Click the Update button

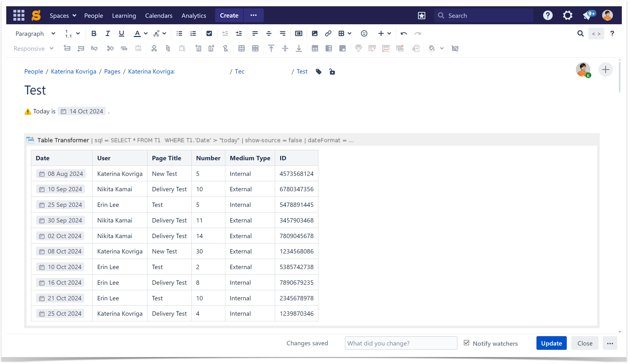tap(551, 343)
